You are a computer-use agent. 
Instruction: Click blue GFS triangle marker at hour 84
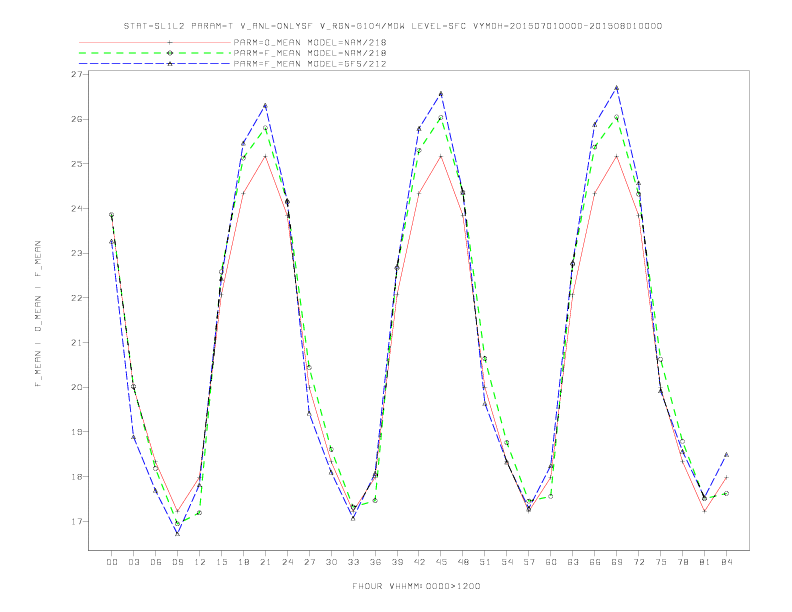point(726,454)
